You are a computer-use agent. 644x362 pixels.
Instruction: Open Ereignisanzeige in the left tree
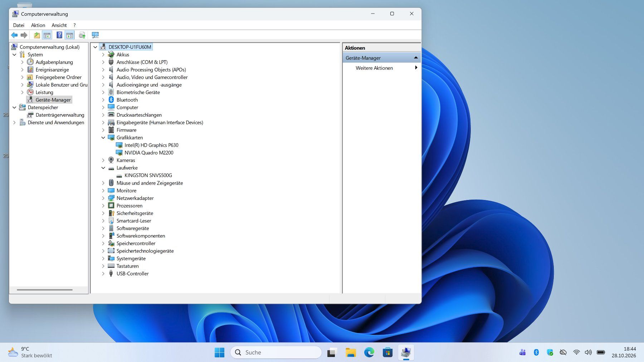pyautogui.click(x=52, y=70)
